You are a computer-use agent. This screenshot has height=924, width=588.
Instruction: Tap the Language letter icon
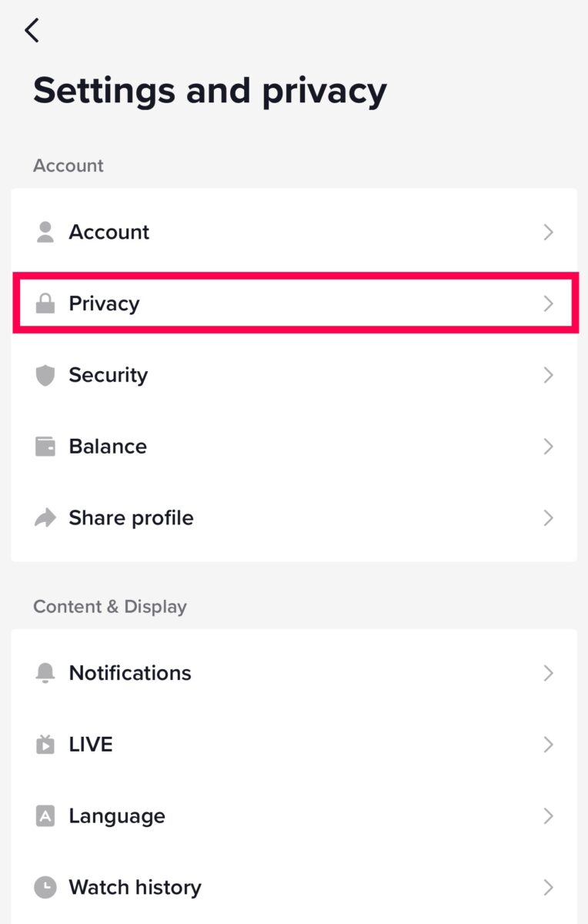tap(45, 816)
